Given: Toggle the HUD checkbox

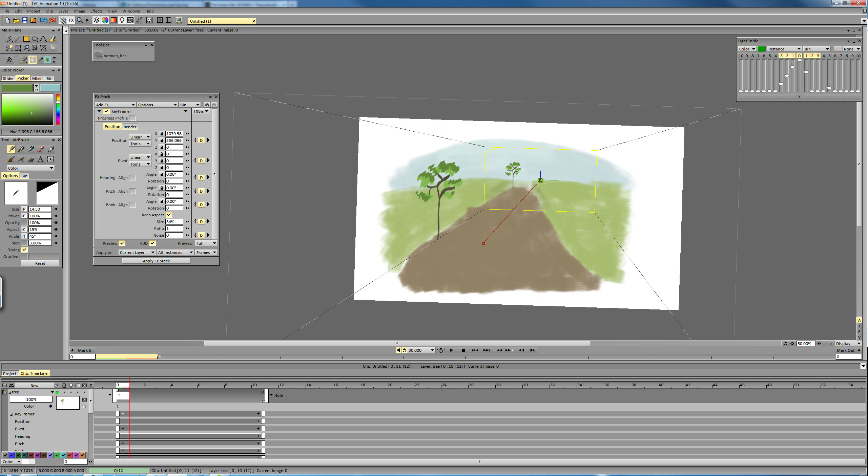Looking at the screenshot, I should coord(152,243).
